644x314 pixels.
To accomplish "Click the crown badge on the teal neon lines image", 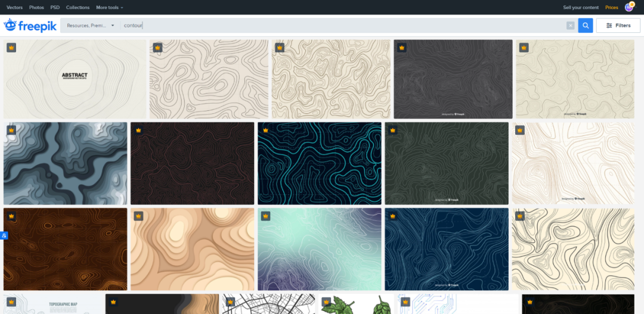I will (x=265, y=130).
